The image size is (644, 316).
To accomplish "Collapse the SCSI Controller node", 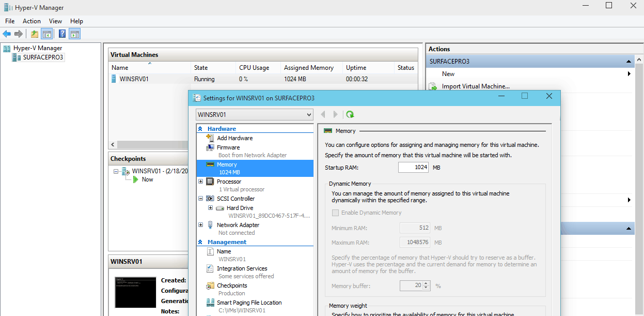I will pos(201,199).
